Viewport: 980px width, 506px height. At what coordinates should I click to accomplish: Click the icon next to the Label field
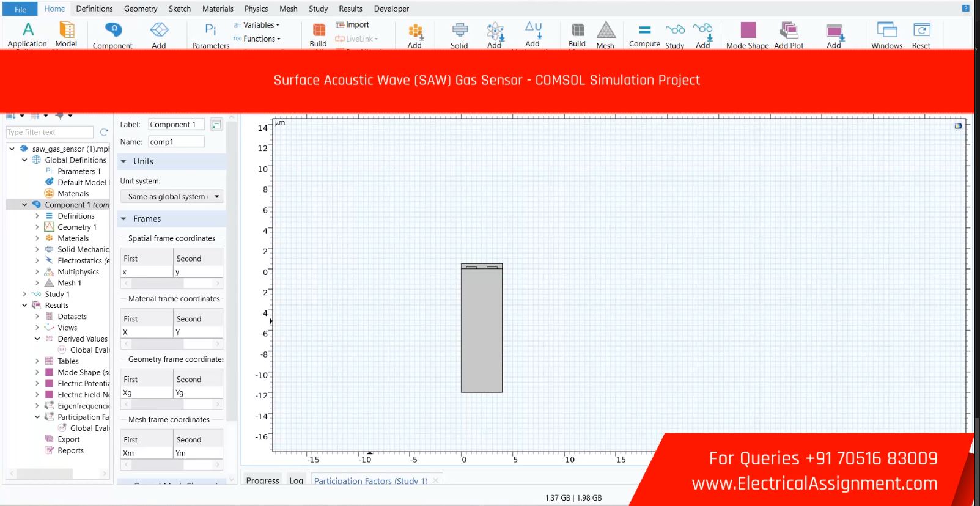pyautogui.click(x=216, y=125)
